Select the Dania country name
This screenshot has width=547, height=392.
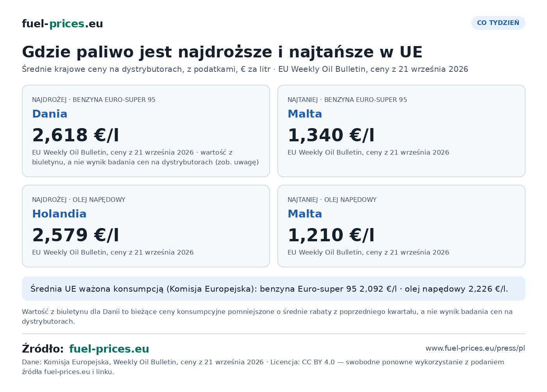(50, 114)
